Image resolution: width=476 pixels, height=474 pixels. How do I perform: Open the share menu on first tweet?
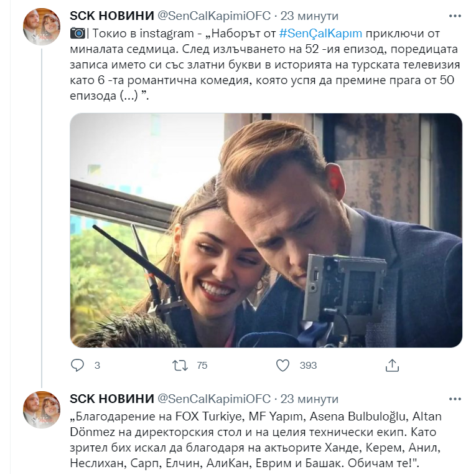[392, 365]
